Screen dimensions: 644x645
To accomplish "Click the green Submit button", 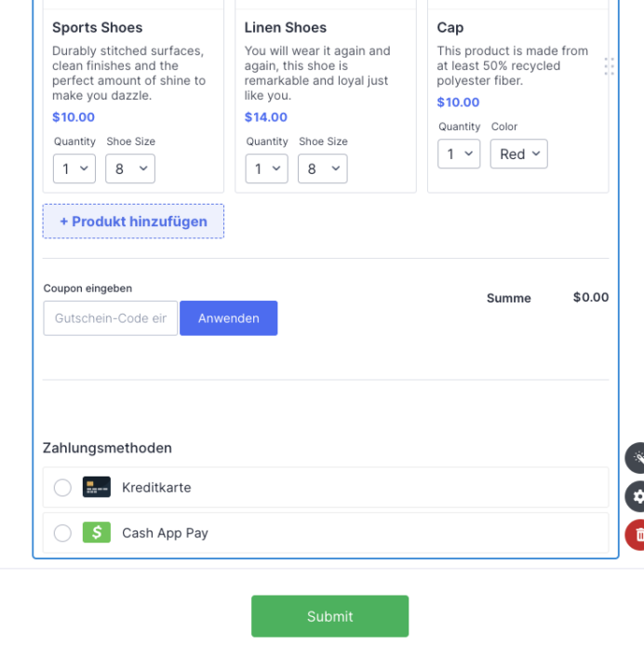I will point(329,616).
